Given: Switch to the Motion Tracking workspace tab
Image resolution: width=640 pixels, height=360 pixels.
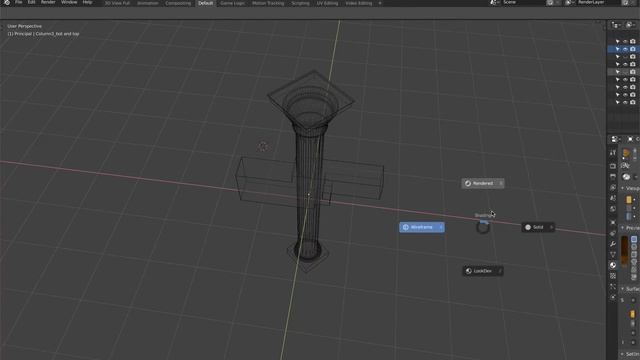Looking at the screenshot, I should 268,3.
